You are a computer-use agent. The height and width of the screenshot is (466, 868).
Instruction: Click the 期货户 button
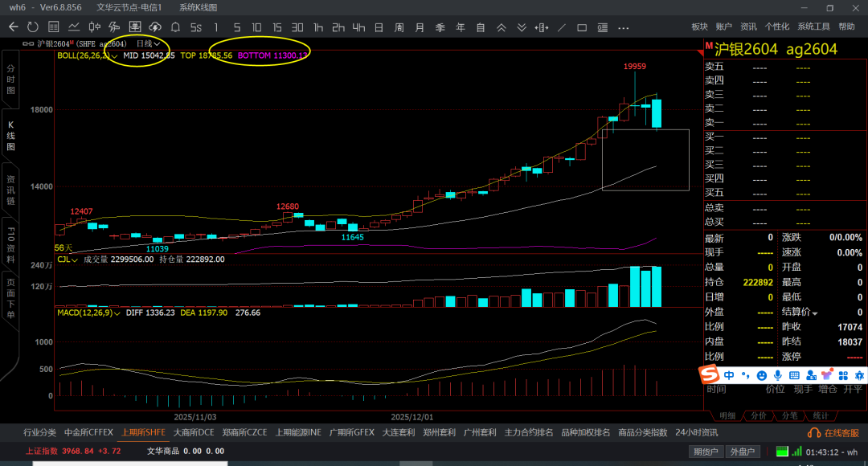tap(706, 452)
